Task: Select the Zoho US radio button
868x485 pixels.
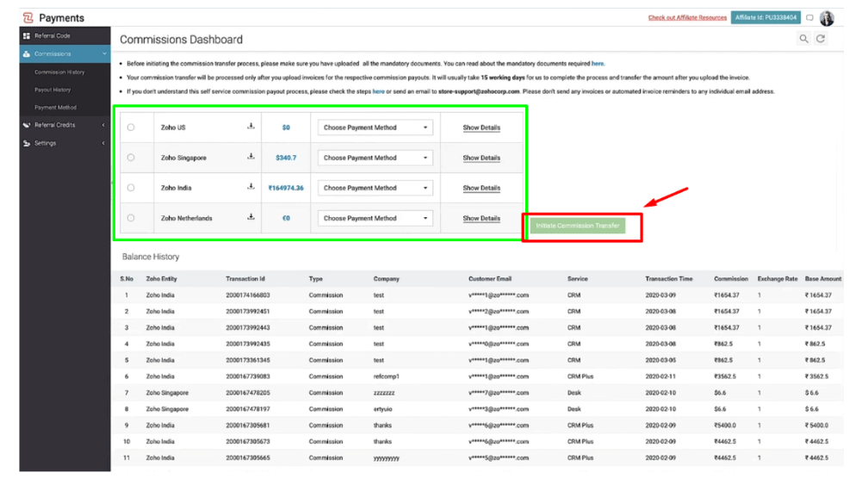Action: click(x=131, y=127)
